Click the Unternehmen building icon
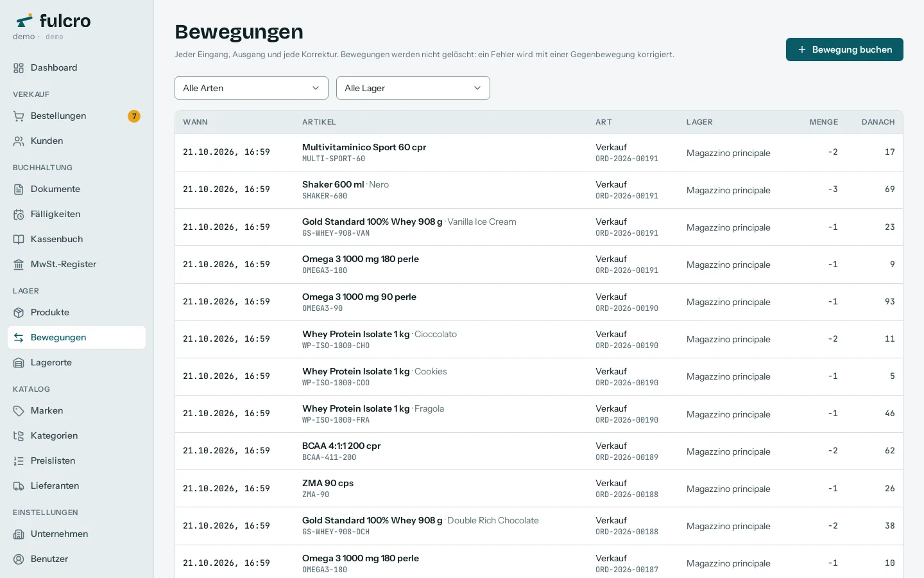Image resolution: width=924 pixels, height=578 pixels. [x=19, y=534]
